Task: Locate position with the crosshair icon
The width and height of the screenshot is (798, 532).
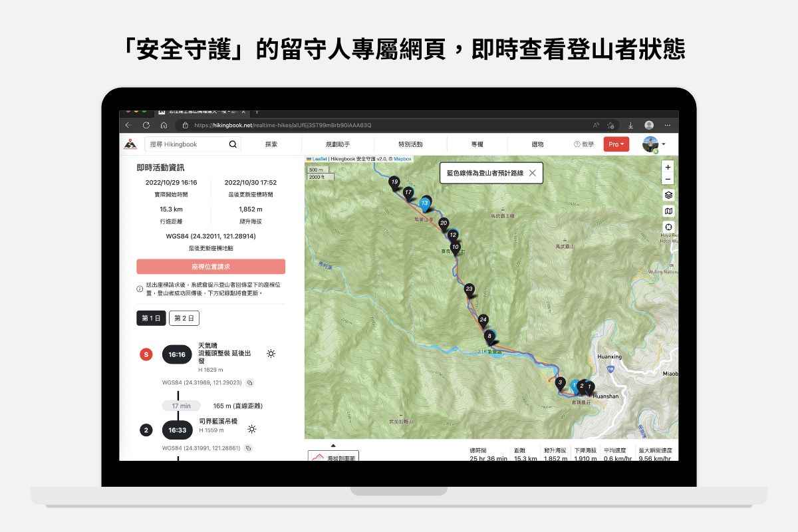Action: point(668,227)
